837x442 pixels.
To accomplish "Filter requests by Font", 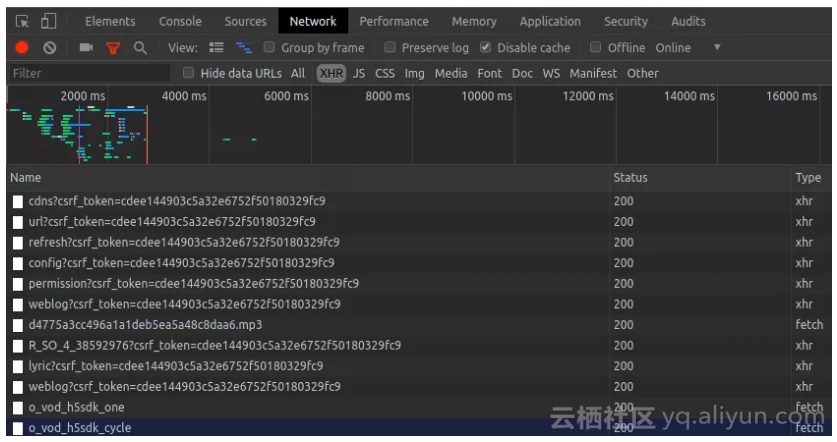I will [489, 73].
